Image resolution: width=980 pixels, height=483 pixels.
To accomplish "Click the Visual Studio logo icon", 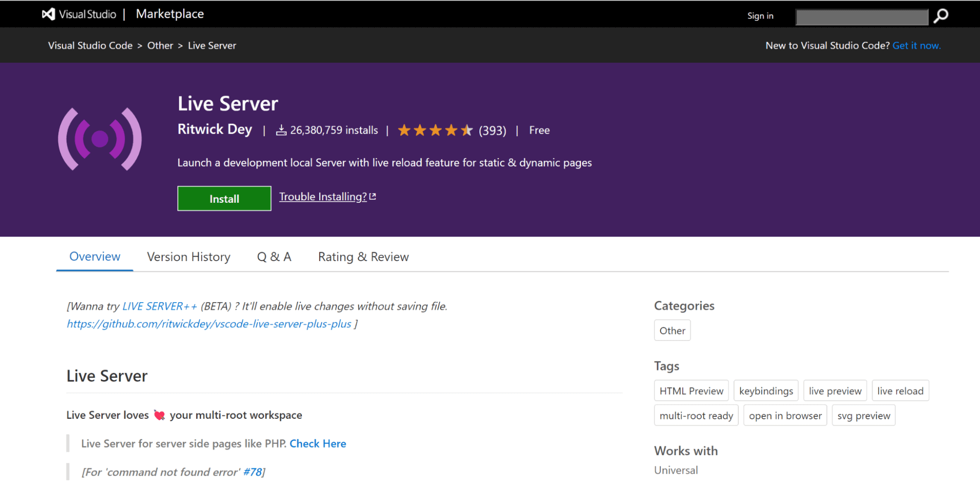I will [x=48, y=14].
